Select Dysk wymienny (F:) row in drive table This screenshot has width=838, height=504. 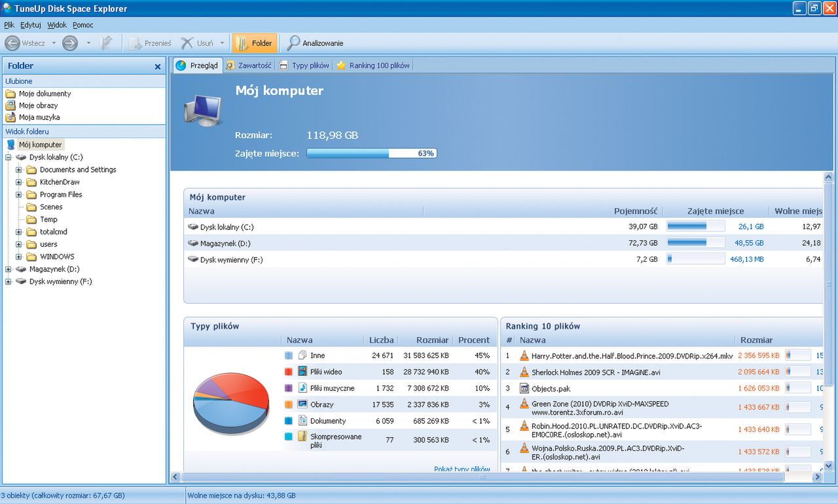point(503,259)
